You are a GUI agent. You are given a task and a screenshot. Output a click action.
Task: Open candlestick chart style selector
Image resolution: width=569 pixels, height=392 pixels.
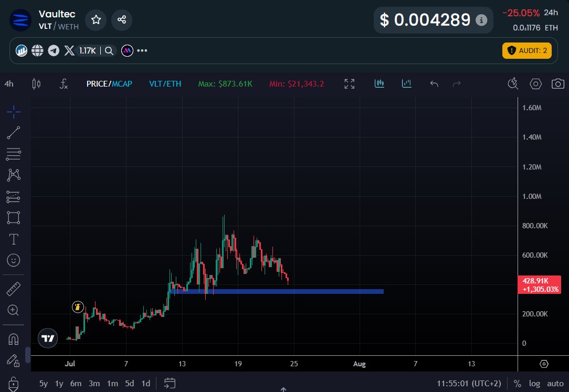pyautogui.click(x=36, y=84)
